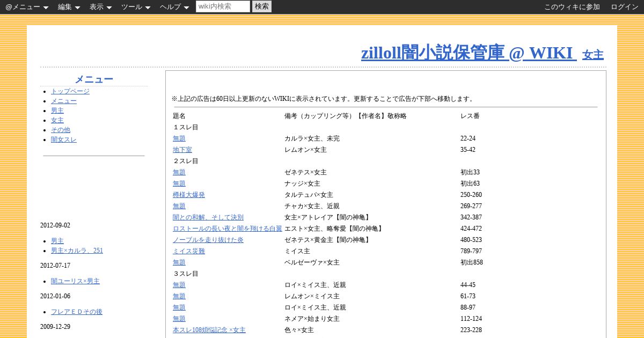Open the 編集 dropdown menu

[69, 7]
